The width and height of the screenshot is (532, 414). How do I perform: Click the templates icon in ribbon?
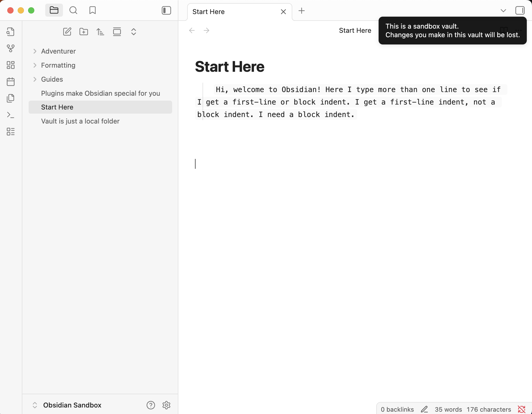[10, 98]
